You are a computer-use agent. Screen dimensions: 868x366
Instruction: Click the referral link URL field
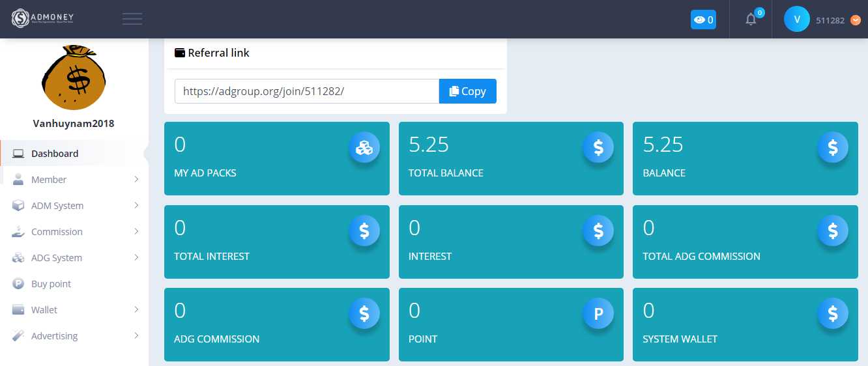coord(306,91)
